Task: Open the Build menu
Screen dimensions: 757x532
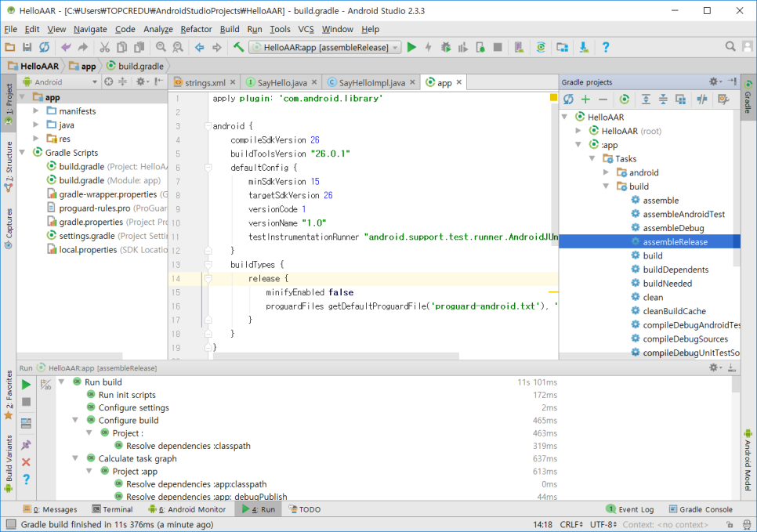Action: pos(230,29)
